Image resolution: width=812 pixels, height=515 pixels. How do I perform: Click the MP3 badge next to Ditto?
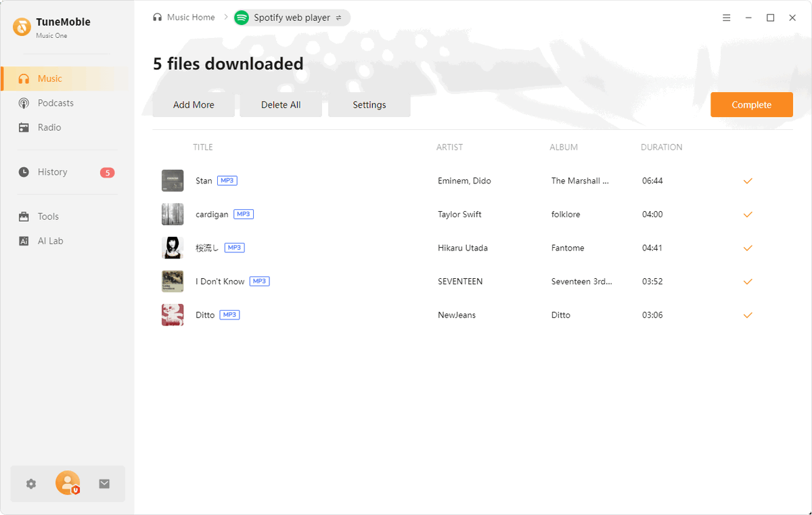pos(230,315)
